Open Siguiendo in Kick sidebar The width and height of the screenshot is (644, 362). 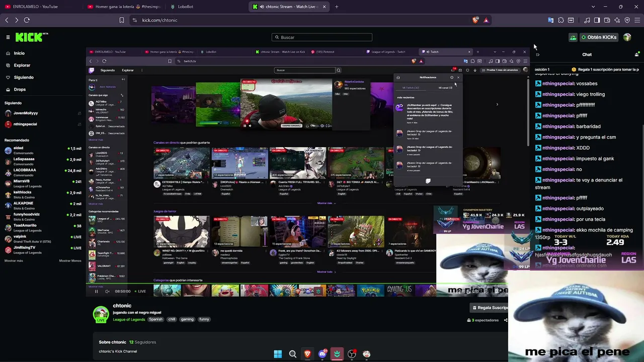click(24, 77)
